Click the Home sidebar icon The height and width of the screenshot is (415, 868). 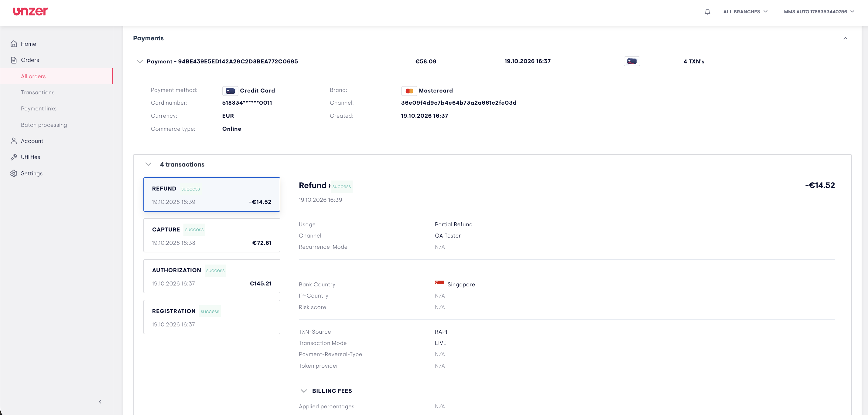(14, 44)
